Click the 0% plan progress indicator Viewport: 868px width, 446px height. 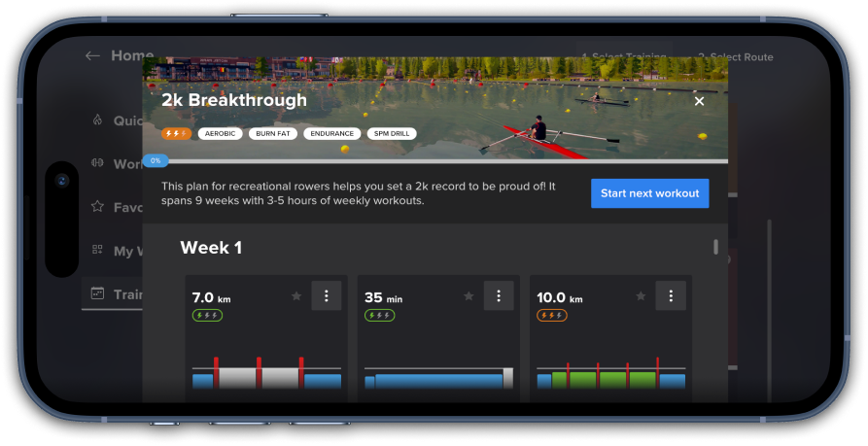(156, 161)
